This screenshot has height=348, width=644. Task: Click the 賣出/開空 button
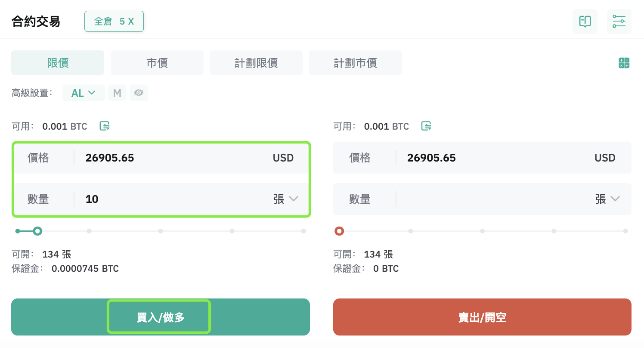482,317
